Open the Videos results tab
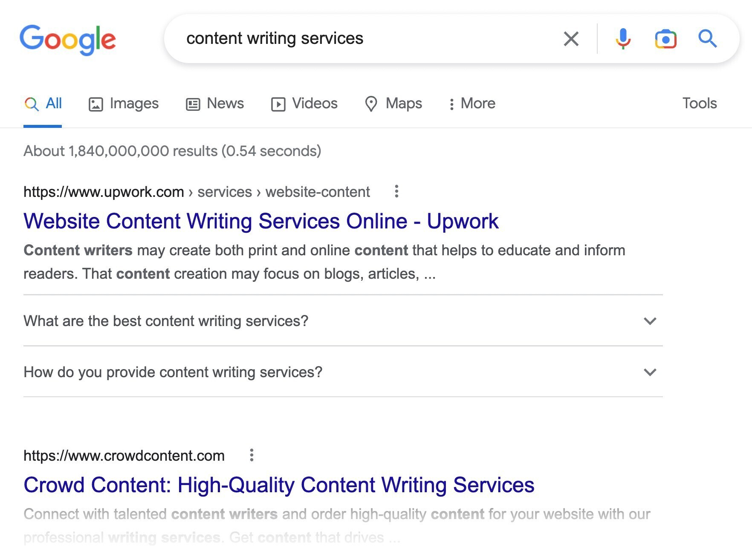Screen dimensions: 752x560 pos(304,104)
